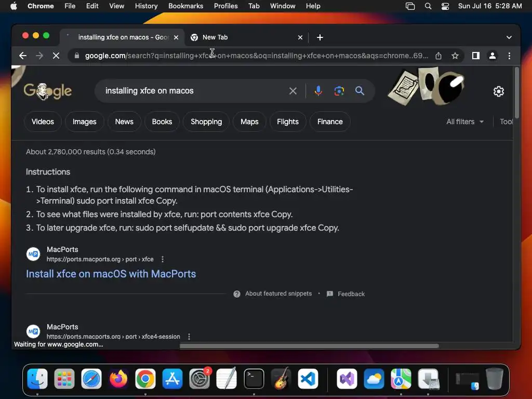Submit search with magnifying glass icon
The width and height of the screenshot is (532, 399).
360,90
